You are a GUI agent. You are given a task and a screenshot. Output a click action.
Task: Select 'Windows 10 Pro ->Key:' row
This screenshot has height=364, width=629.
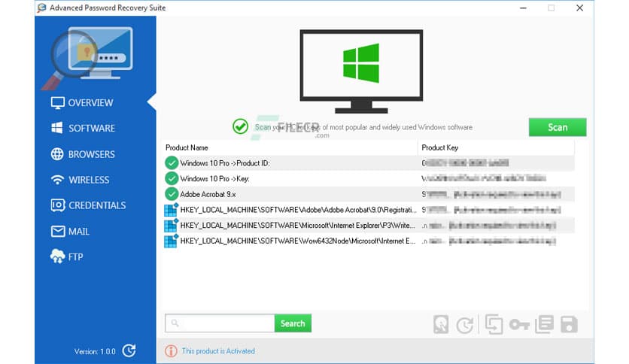click(368, 179)
